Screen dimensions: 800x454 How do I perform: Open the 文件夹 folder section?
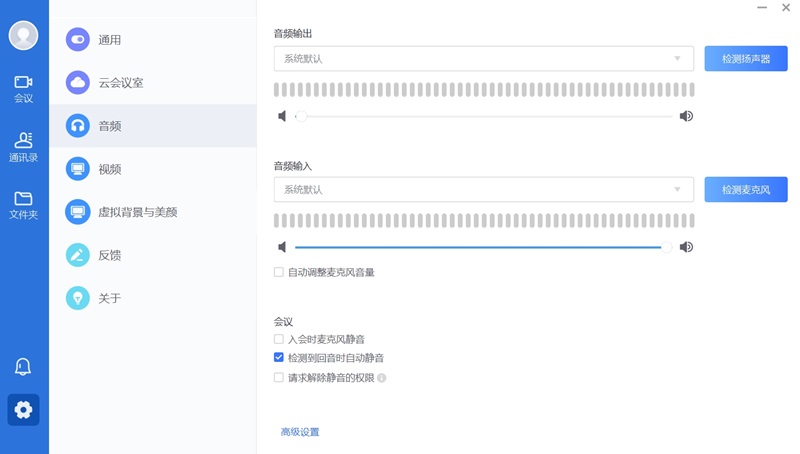click(x=23, y=205)
